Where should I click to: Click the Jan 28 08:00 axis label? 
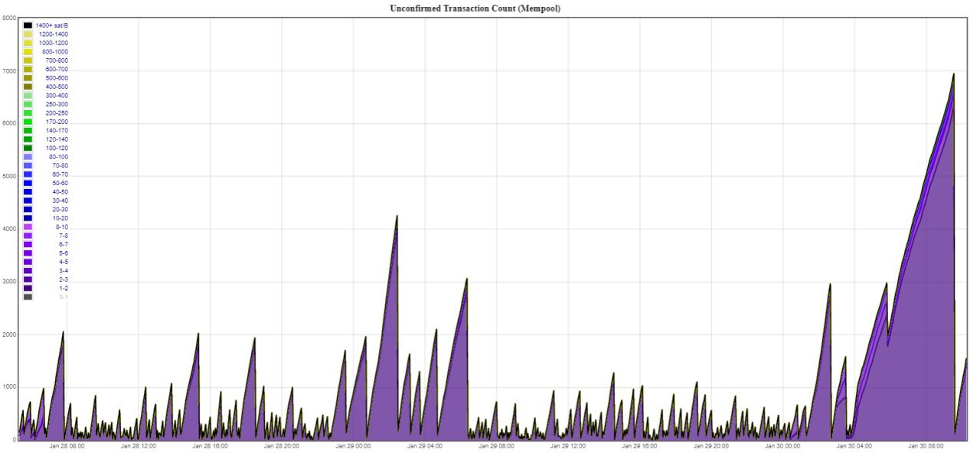point(67,445)
